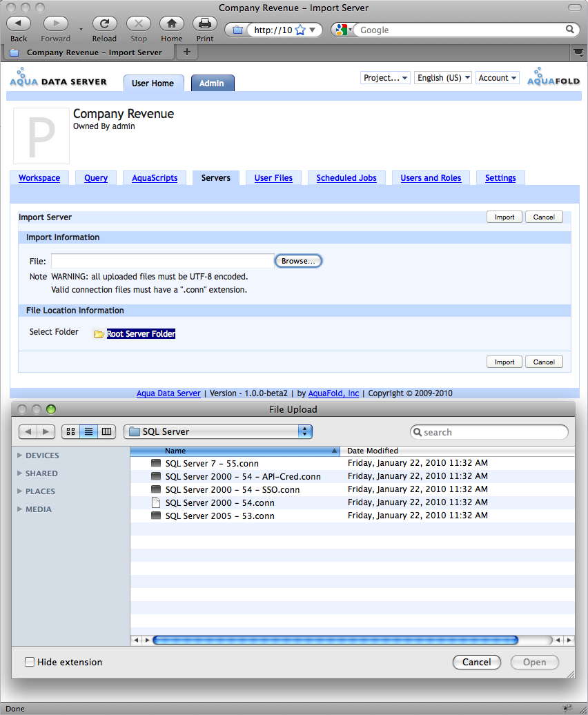Switch to the Admin tab
The height and width of the screenshot is (715, 588).
[212, 84]
